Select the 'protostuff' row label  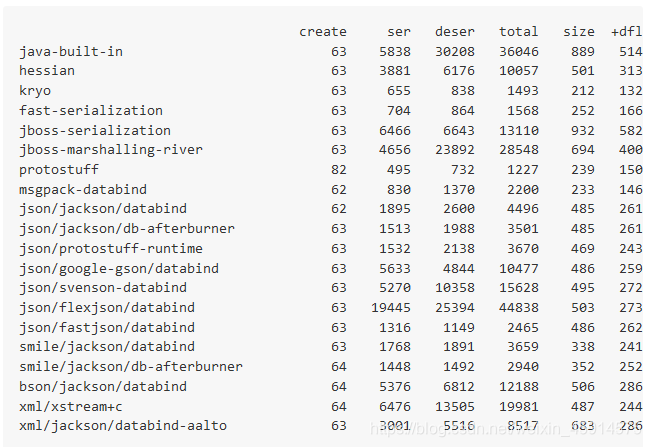point(59,170)
